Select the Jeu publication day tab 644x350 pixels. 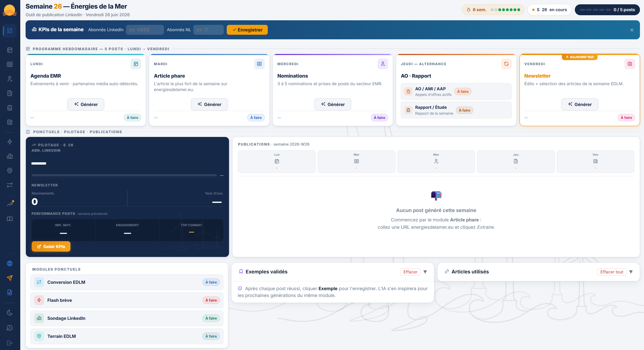(x=516, y=162)
